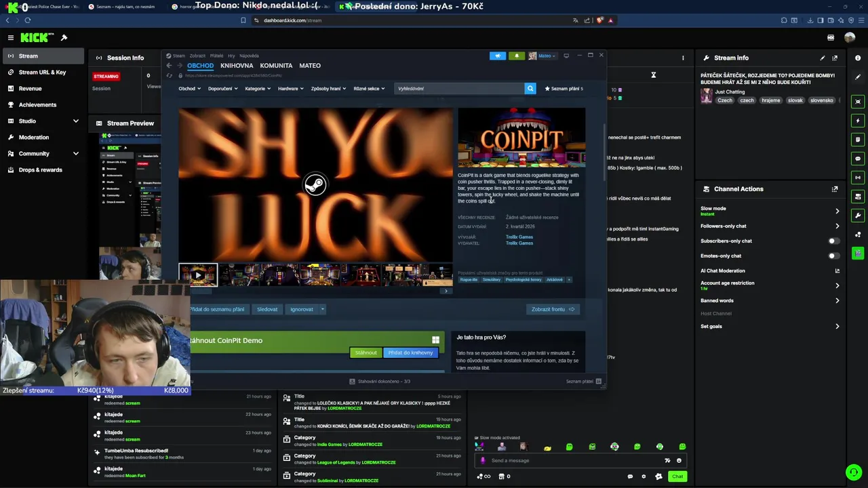Expand the Studio sidebar section
Screen dimensions: 868x488
pos(43,121)
